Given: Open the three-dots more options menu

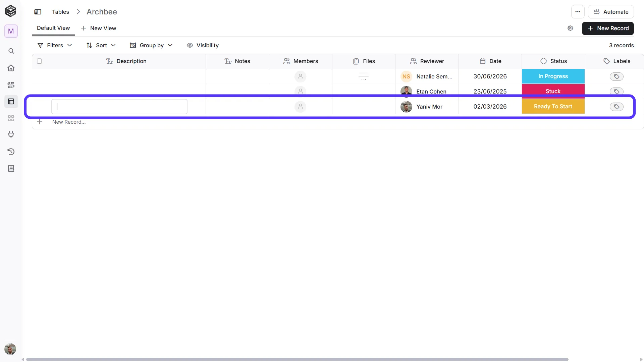Looking at the screenshot, I should pyautogui.click(x=578, y=12).
